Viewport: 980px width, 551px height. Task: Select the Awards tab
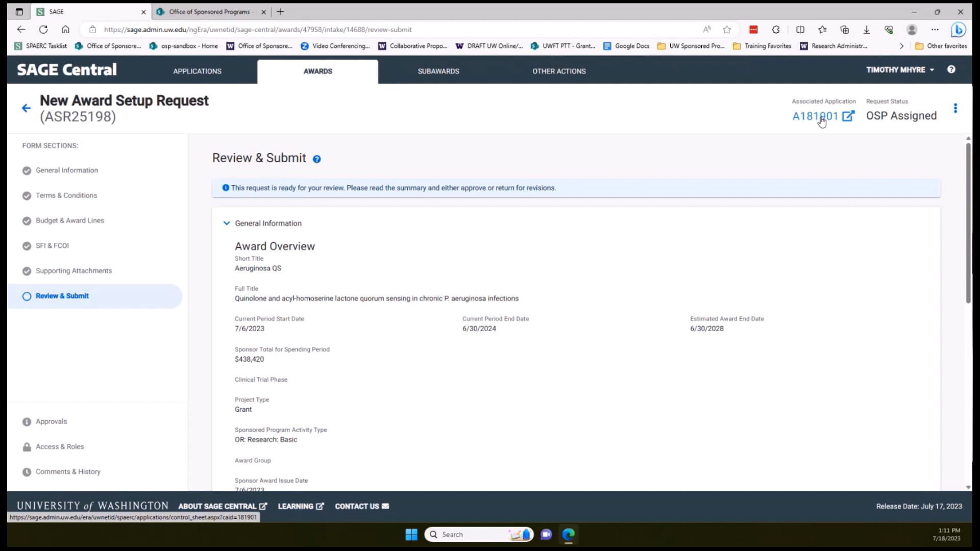tap(317, 71)
